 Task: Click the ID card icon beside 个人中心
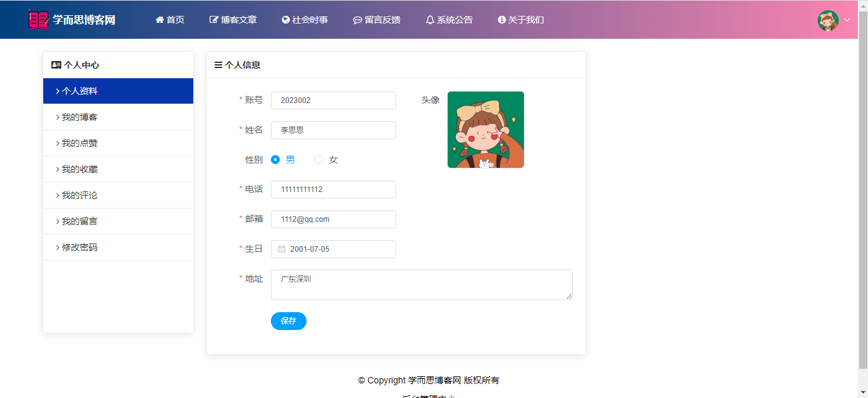(x=56, y=65)
